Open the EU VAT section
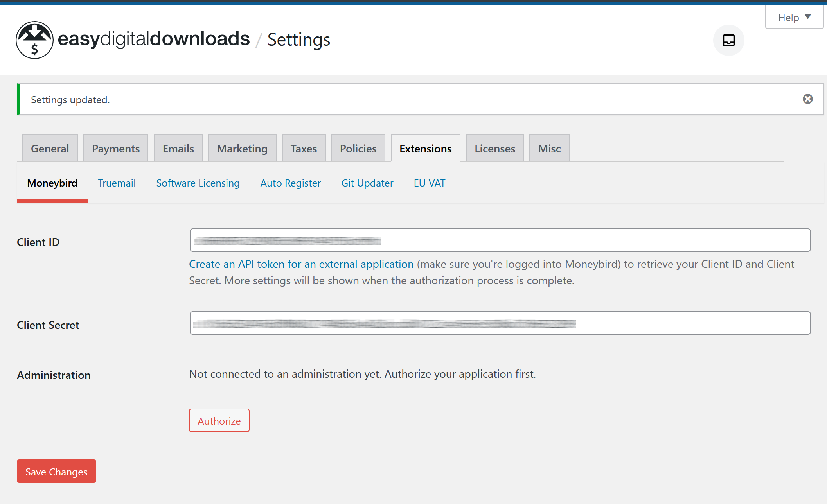This screenshot has width=827, height=504. click(x=430, y=183)
